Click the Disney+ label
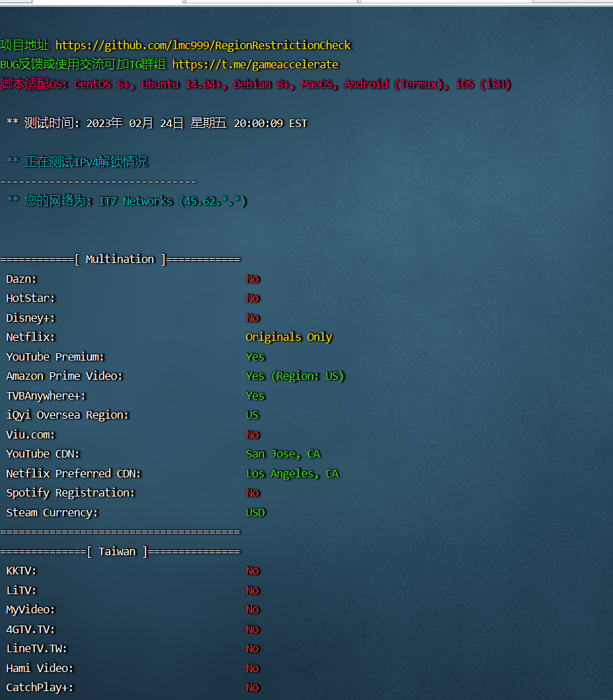Screen dimensions: 613x700 (31, 318)
